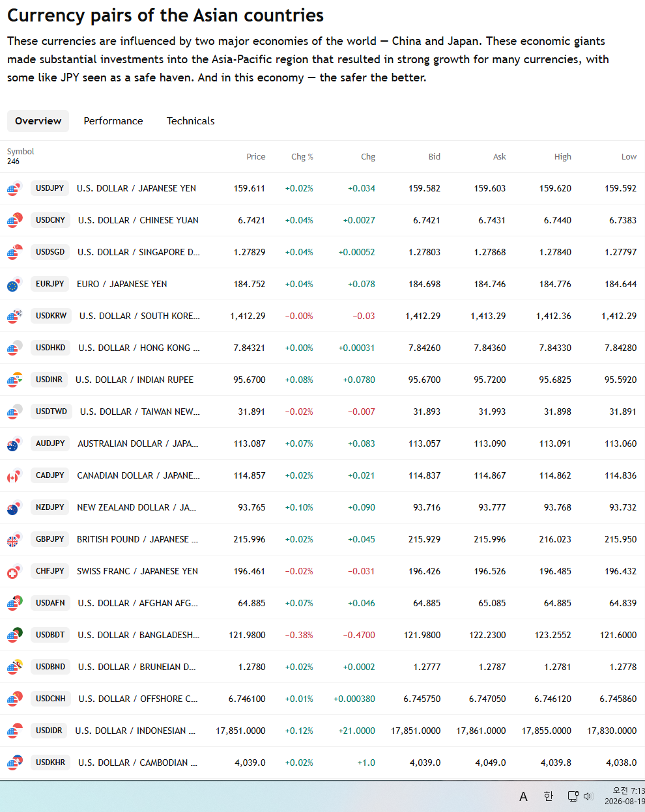
Task: Click the USDHKD flag pair icon
Action: (14, 348)
